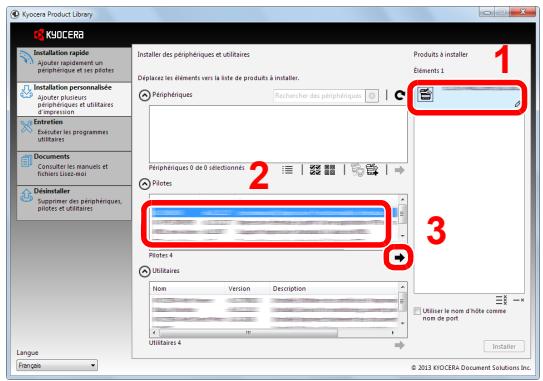Toggle 'Utiliser le nom d'hôte comme nom de port'

click(417, 311)
